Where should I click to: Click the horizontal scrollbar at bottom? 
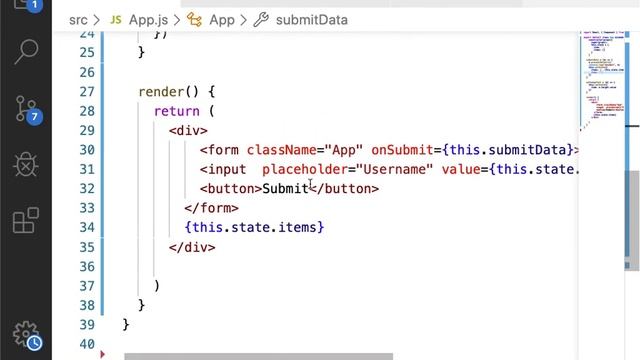(258, 357)
